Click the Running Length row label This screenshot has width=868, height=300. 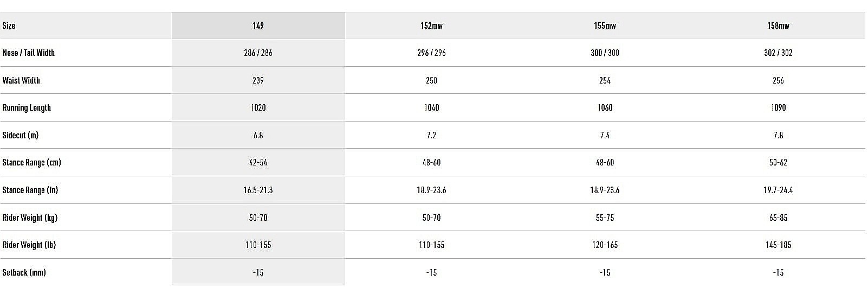click(27, 107)
